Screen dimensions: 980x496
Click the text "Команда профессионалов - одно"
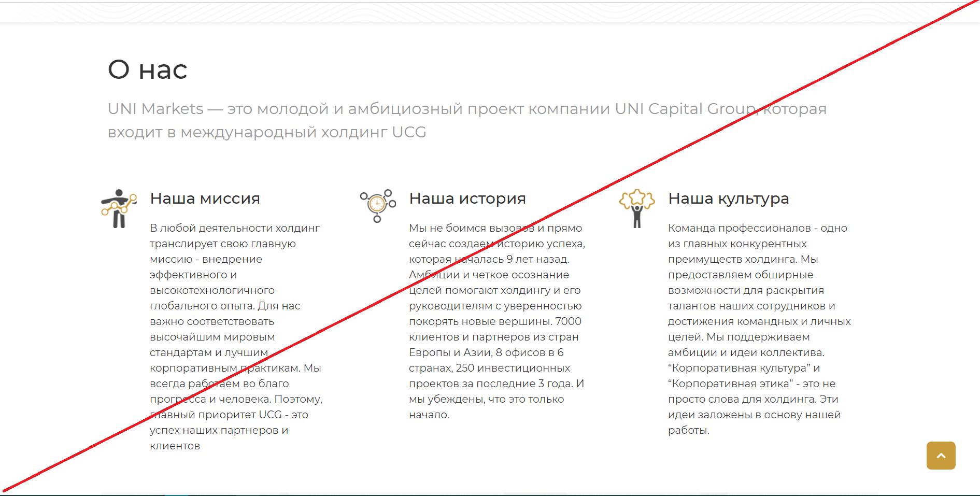758,228
